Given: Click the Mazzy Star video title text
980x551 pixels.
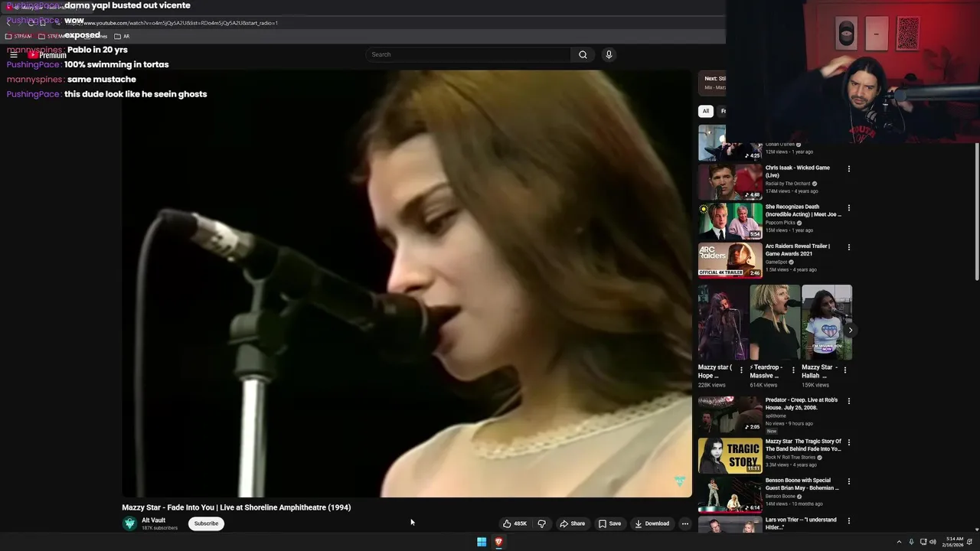Looking at the screenshot, I should click(237, 507).
